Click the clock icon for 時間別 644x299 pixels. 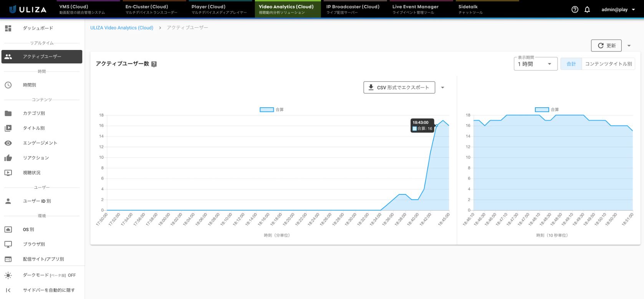8,85
